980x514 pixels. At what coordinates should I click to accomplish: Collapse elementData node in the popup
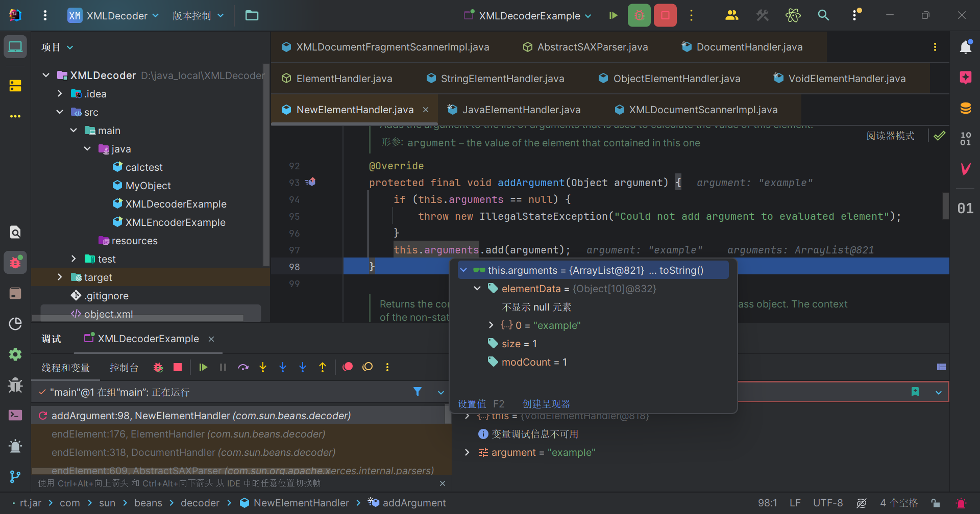pyautogui.click(x=477, y=289)
